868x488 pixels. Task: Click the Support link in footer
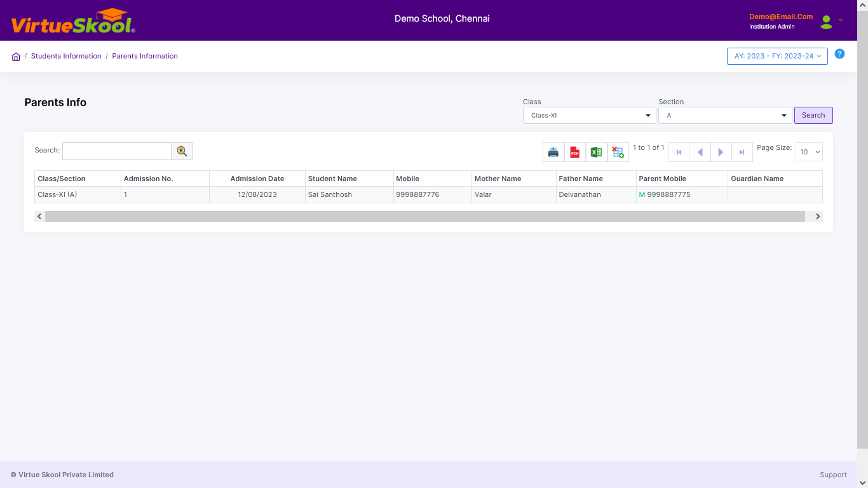coord(833,475)
